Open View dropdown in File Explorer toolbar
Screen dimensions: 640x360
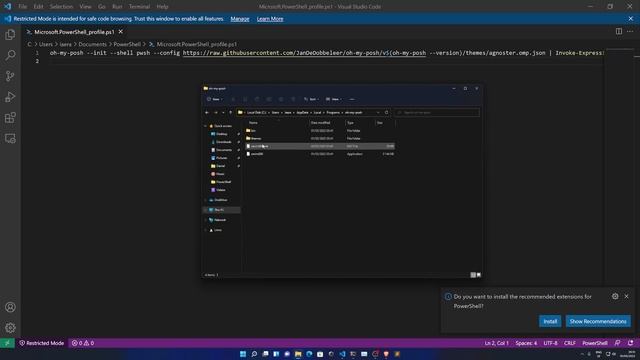pyautogui.click(x=333, y=99)
